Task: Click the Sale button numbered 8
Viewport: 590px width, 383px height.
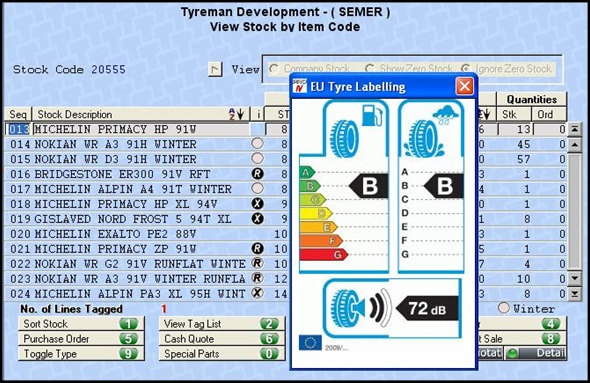Action: tap(522, 339)
